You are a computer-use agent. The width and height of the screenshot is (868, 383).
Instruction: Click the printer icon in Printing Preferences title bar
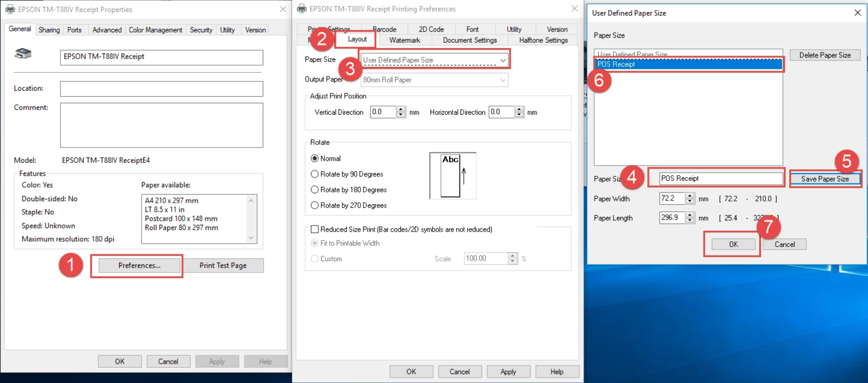[302, 9]
